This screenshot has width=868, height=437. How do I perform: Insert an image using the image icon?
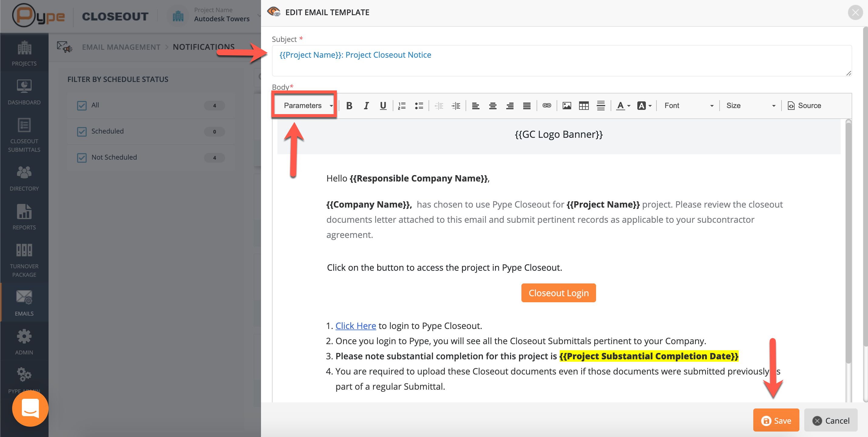click(x=567, y=106)
